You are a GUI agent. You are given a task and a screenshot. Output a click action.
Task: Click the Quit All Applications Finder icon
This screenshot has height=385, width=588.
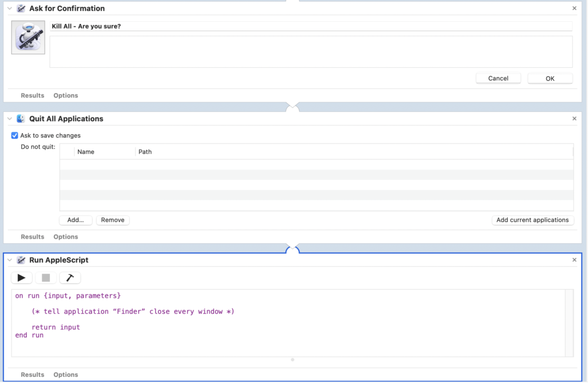click(x=21, y=119)
